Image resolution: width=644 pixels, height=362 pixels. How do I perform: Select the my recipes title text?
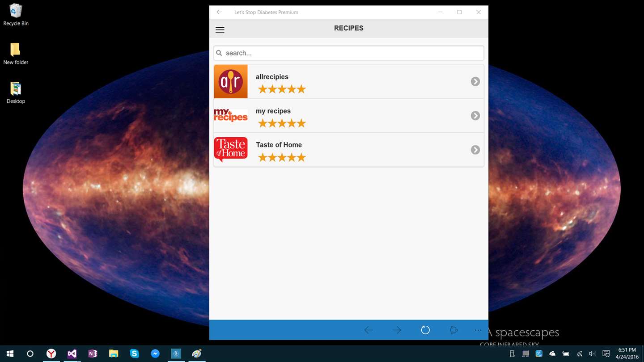273,111
